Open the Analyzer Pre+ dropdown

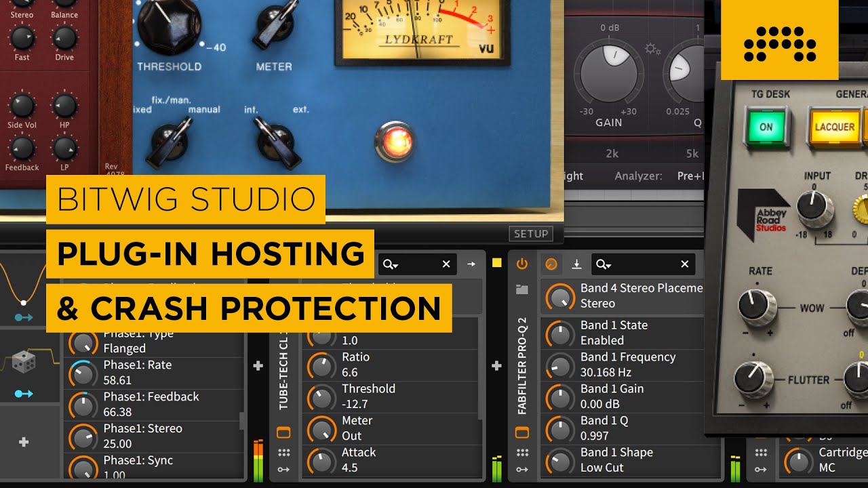[690, 176]
